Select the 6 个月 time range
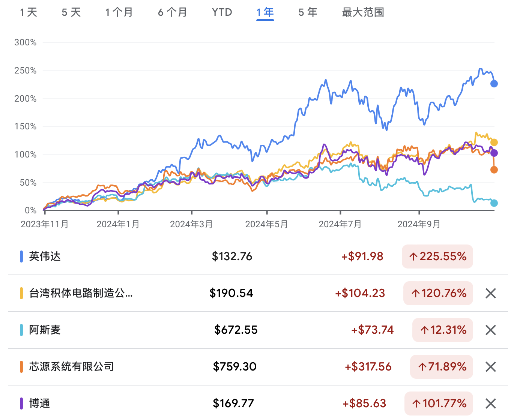Image resolution: width=508 pixels, height=420 pixels. click(x=172, y=12)
